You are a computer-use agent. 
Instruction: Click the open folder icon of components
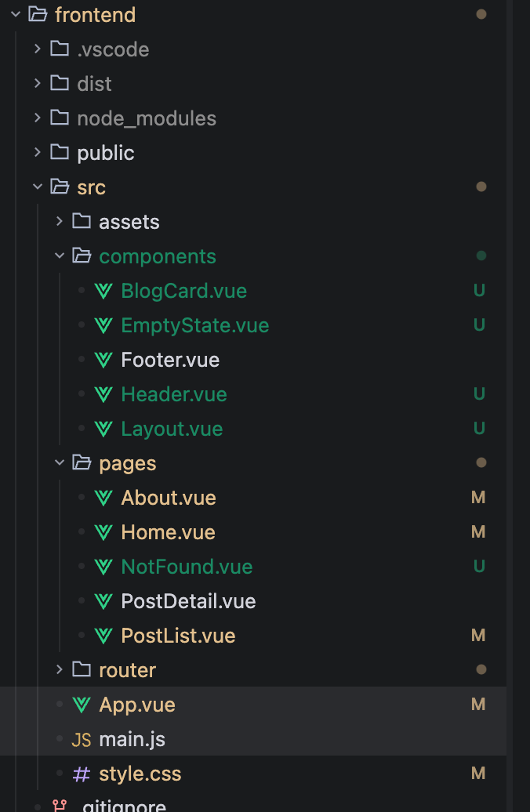click(x=82, y=256)
